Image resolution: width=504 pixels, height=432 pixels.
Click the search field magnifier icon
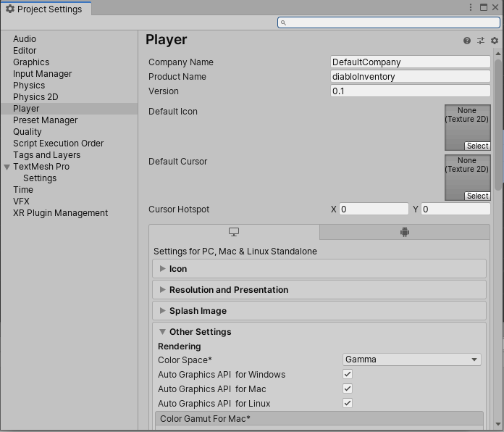284,23
